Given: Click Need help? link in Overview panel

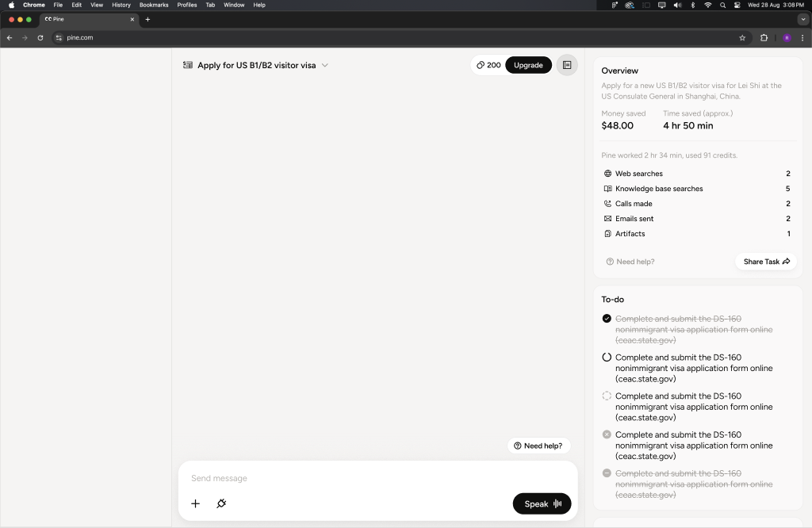Looking at the screenshot, I should (x=630, y=262).
